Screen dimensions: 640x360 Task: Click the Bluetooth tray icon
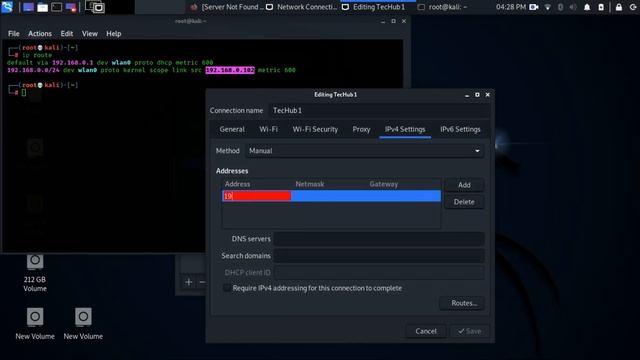tap(560, 7)
